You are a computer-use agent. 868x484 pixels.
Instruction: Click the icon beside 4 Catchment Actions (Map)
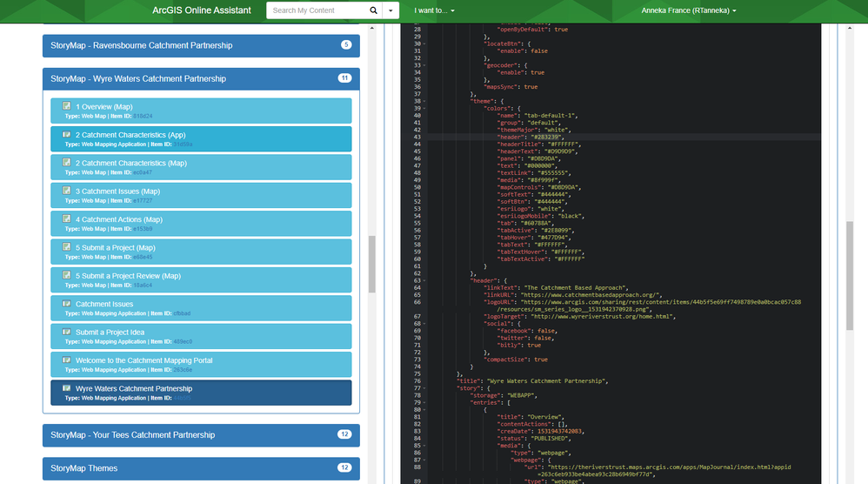(x=66, y=218)
